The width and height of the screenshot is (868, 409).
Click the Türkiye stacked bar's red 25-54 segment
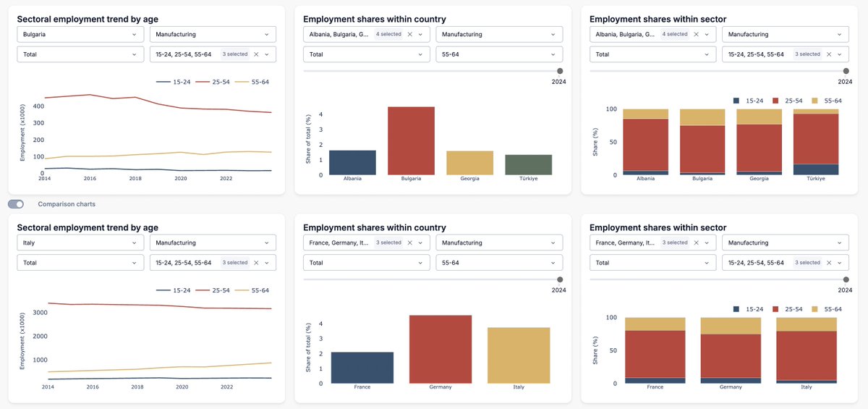[816, 139]
